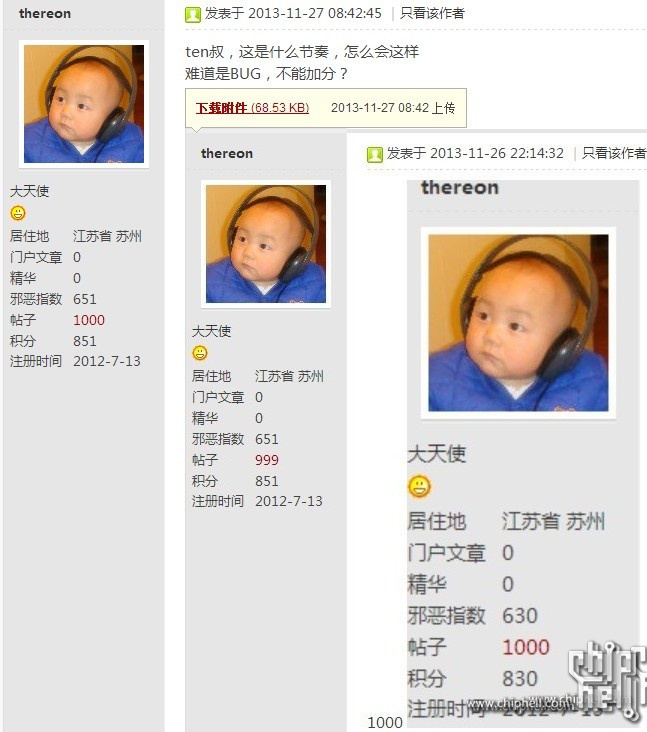The image size is (647, 732).
Task: Click the www.chiphell.com watermark text
Action: [x=517, y=703]
